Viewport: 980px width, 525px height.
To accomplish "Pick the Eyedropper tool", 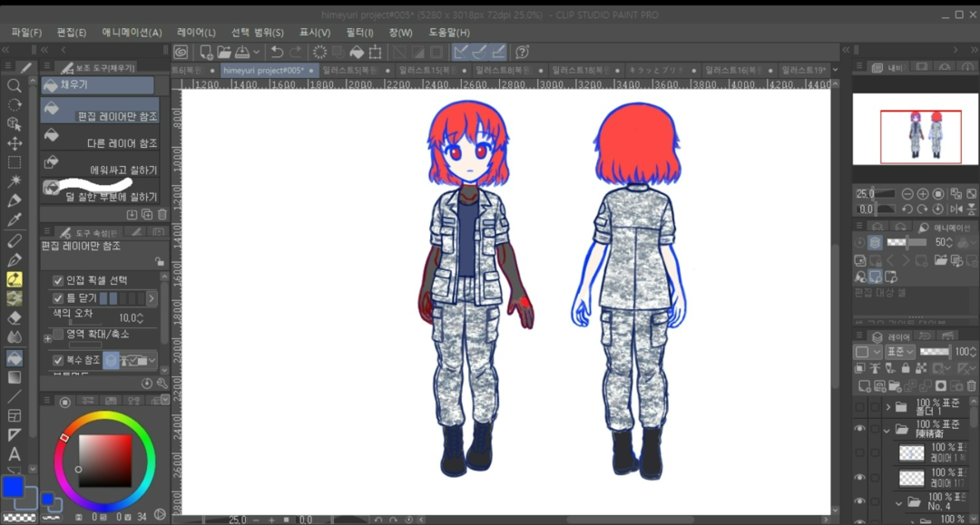I will (x=15, y=219).
